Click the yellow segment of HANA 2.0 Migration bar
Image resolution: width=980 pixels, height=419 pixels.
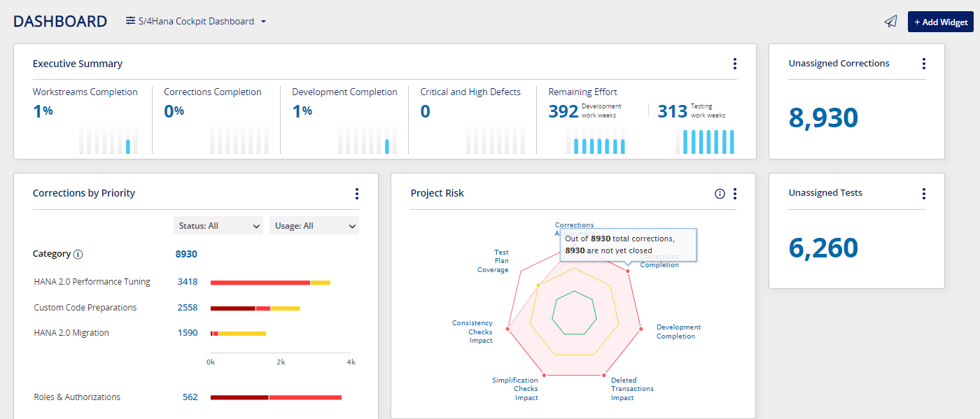241,334
